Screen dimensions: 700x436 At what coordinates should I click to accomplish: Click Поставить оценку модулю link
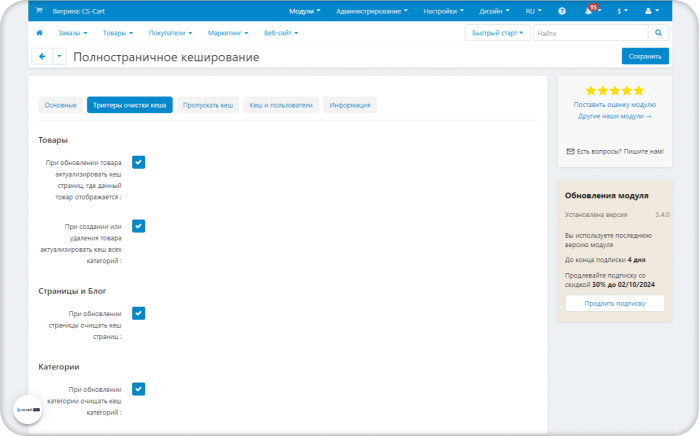click(615, 104)
